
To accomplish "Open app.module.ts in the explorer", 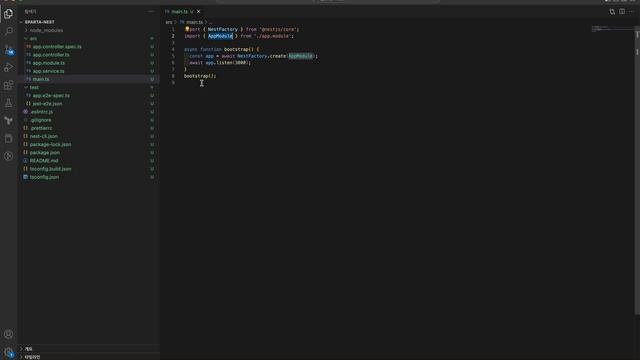I will click(49, 63).
